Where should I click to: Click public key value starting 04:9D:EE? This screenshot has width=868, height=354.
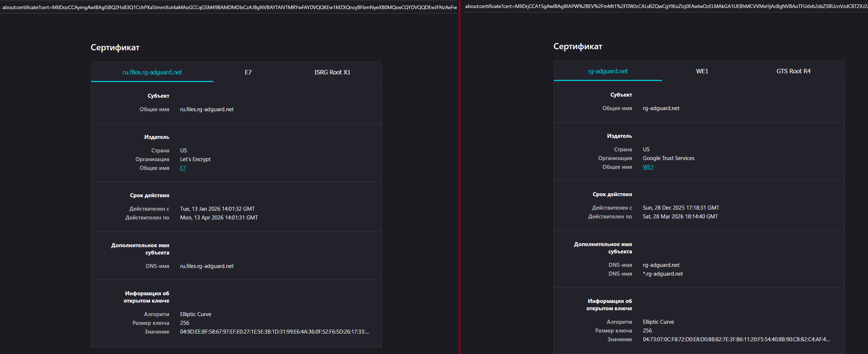[275, 332]
